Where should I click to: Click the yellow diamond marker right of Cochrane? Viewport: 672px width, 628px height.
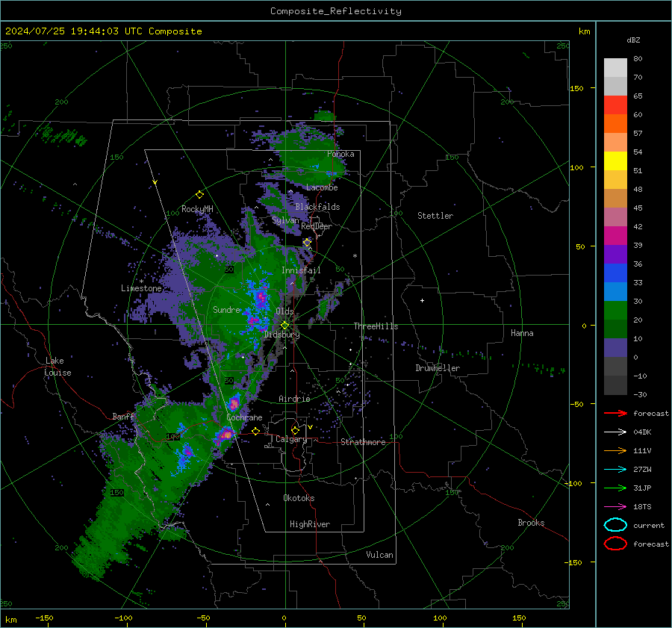coord(256,431)
